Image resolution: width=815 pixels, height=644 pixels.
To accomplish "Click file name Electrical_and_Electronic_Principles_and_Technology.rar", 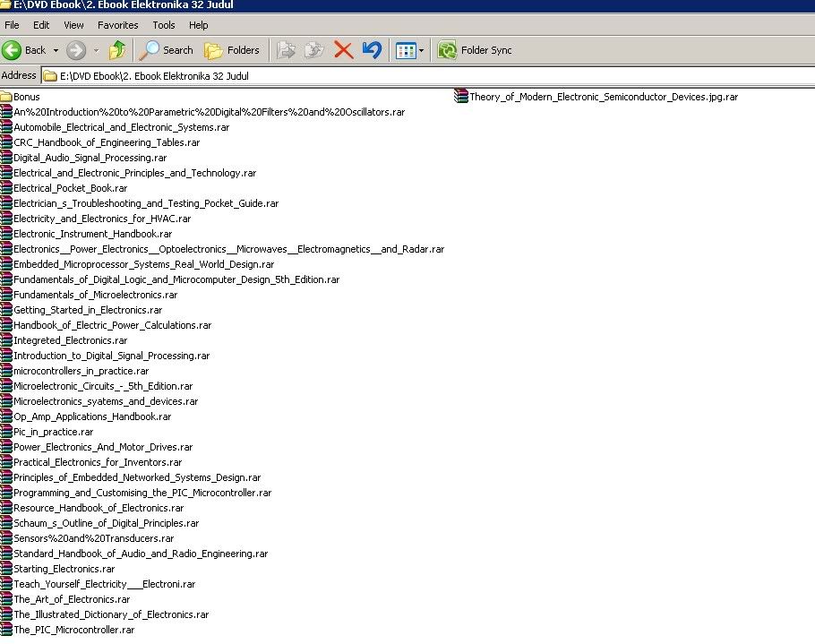I will (134, 173).
